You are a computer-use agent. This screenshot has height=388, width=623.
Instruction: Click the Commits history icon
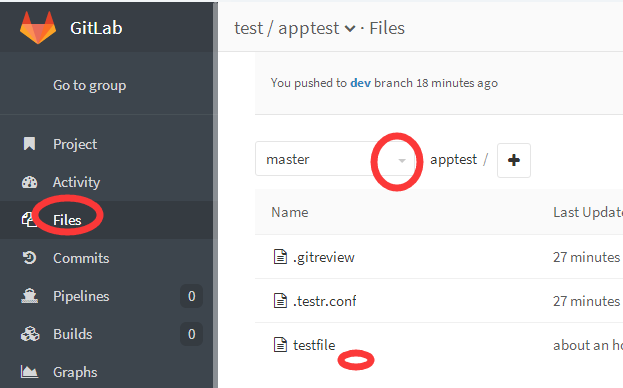pos(29,258)
